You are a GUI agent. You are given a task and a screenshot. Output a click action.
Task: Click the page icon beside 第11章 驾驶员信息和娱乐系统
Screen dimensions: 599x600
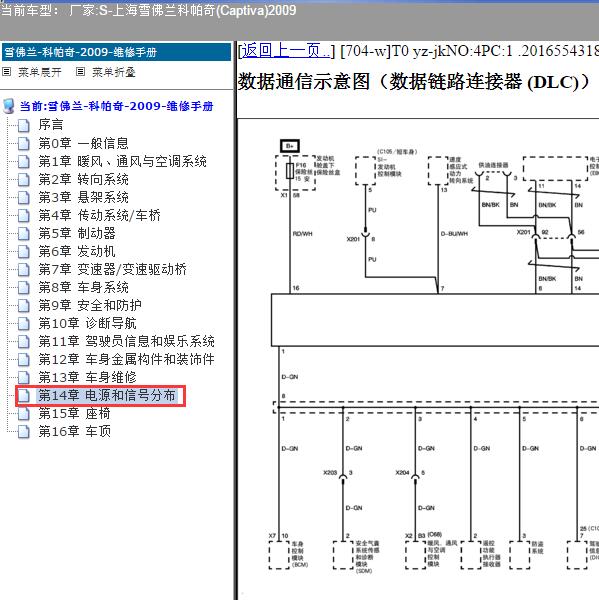(x=24, y=341)
